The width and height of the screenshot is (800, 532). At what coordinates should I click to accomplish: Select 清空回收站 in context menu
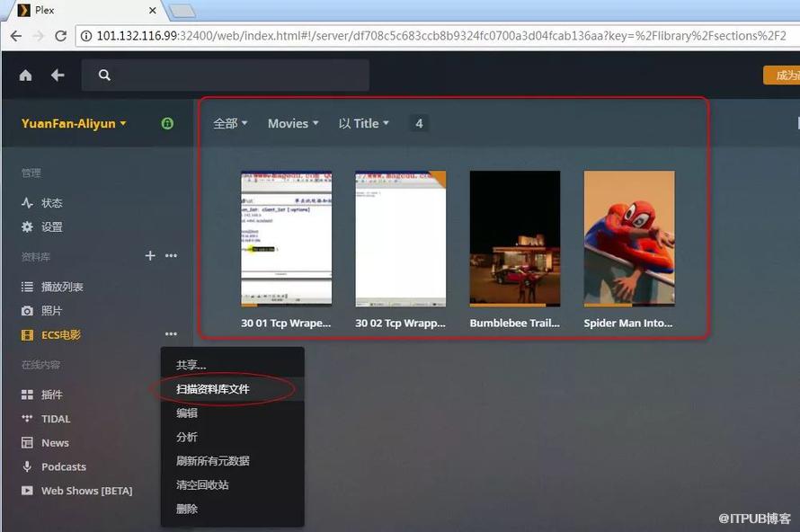202,485
